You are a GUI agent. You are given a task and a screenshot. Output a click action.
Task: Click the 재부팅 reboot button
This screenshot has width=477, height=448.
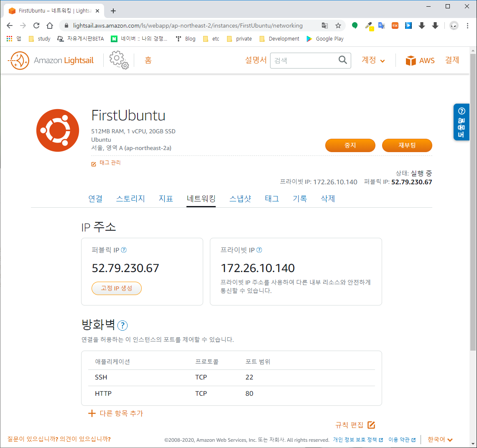[407, 145]
